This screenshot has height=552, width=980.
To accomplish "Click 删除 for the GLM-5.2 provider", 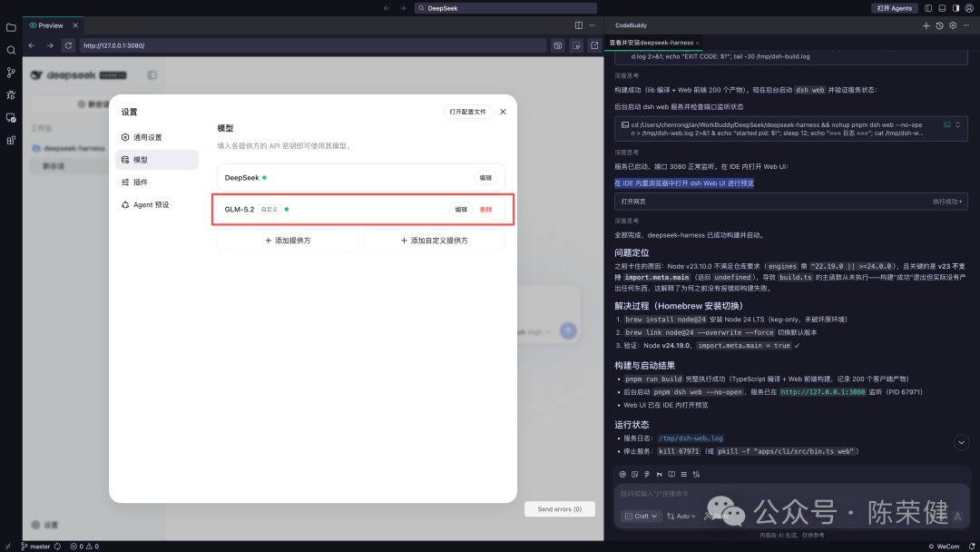I will pyautogui.click(x=486, y=210).
